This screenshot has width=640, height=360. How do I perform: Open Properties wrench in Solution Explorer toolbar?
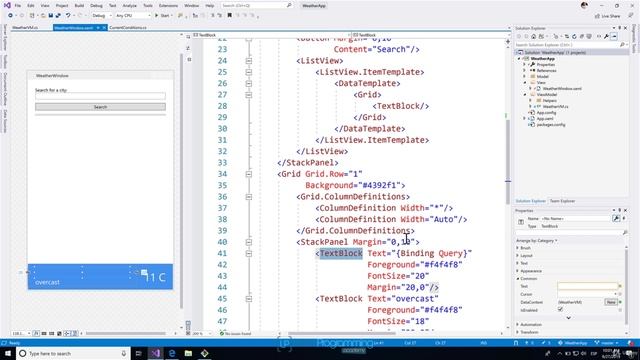pos(607,36)
